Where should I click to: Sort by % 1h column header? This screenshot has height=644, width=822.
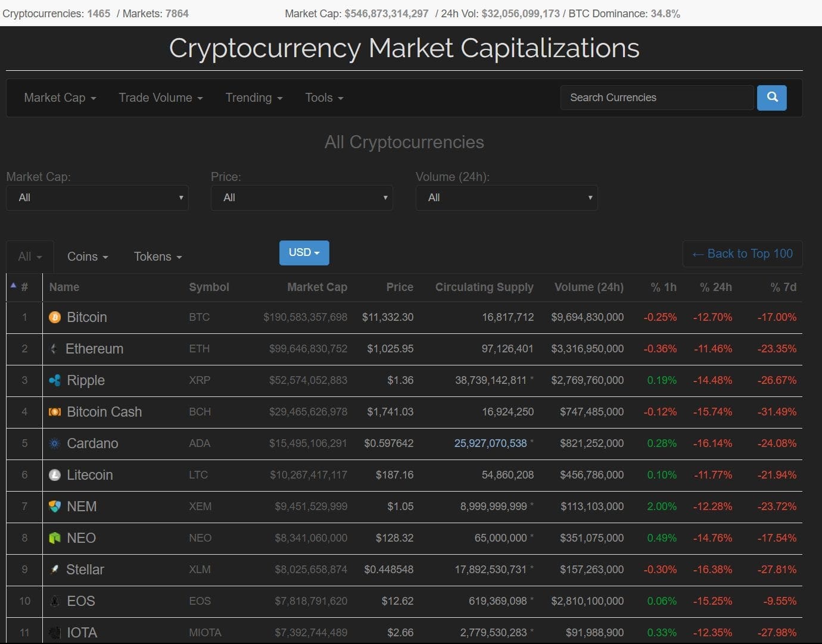664,287
